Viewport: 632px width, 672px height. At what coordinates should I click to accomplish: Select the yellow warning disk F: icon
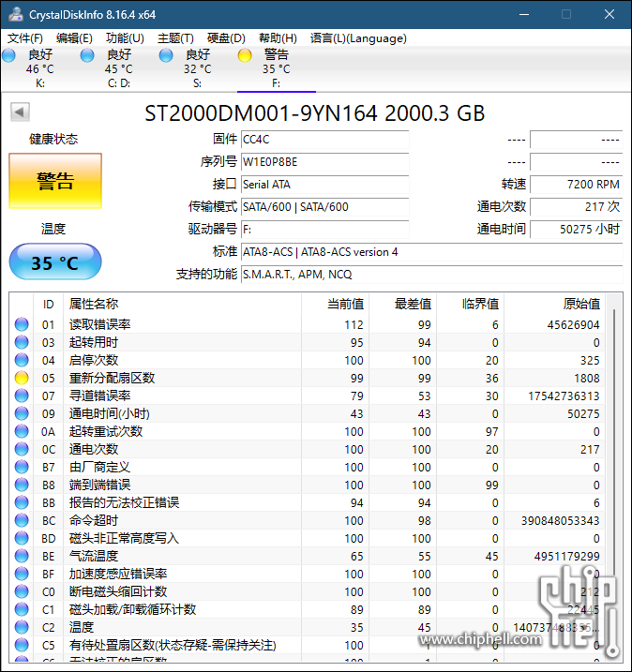point(245,55)
